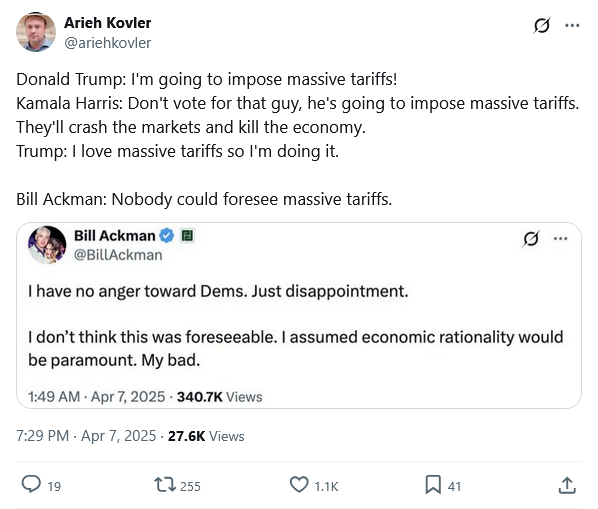Open the three-dot More menu on Kovler's post
The width and height of the screenshot is (598, 509).
tap(572, 26)
